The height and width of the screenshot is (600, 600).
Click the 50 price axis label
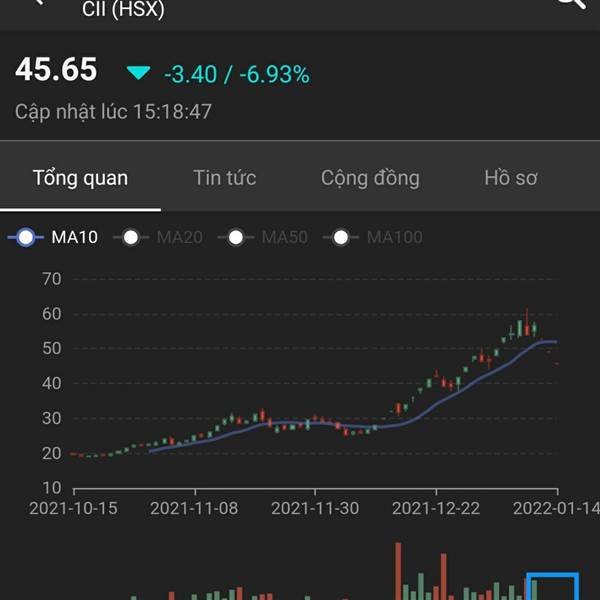pyautogui.click(x=52, y=349)
